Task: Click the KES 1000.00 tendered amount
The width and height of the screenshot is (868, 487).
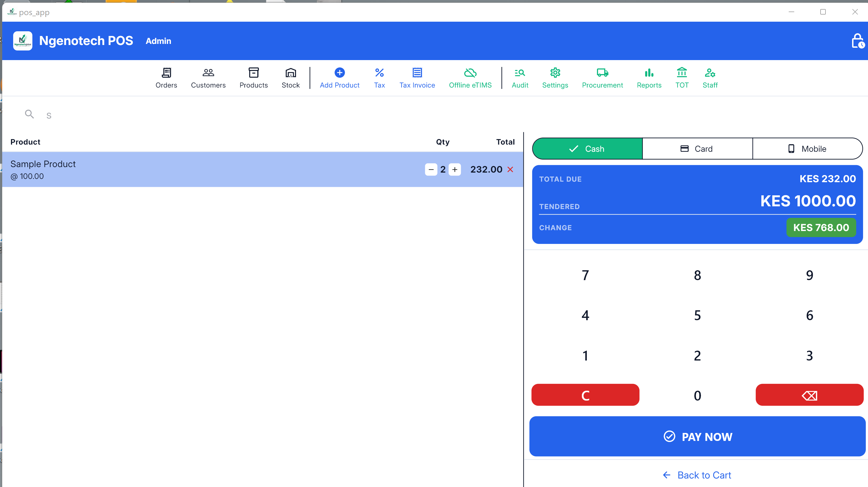Action: tap(808, 201)
